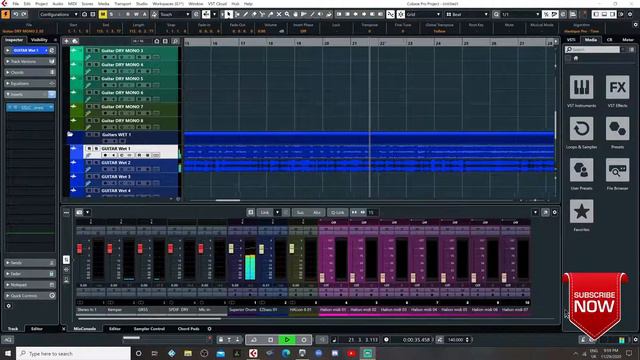Click Link button in MixConsole
640x360 pixels.
point(265,212)
